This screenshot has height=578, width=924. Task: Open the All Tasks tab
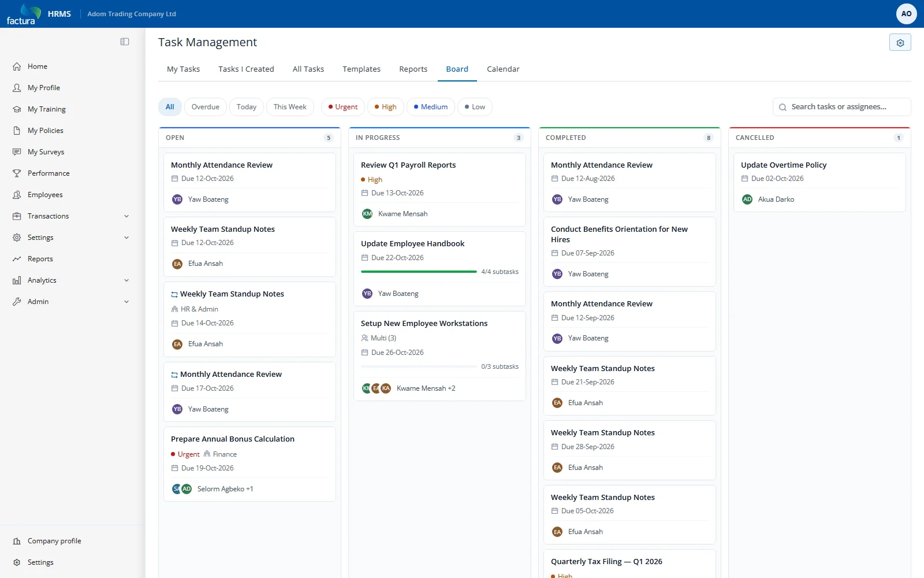[308, 69]
